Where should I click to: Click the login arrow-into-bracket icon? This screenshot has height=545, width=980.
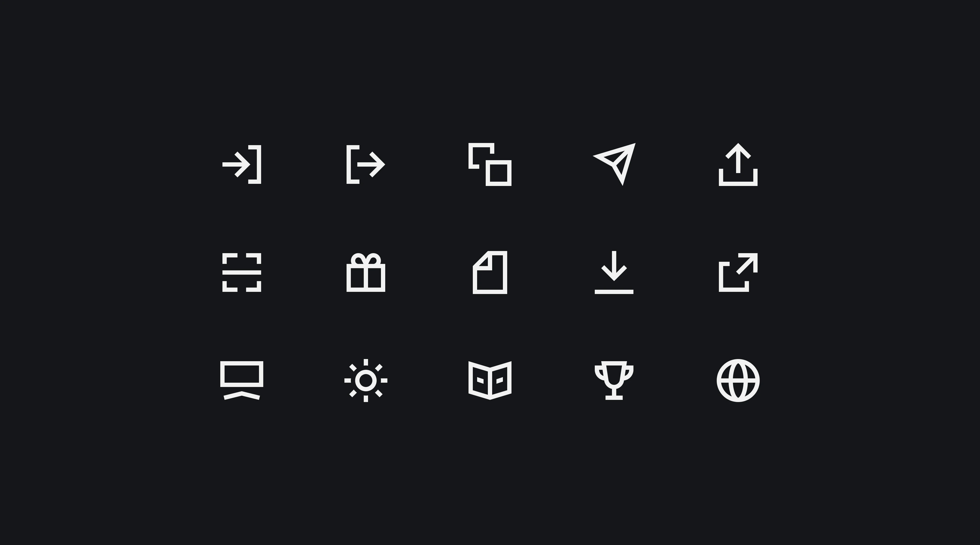click(242, 165)
